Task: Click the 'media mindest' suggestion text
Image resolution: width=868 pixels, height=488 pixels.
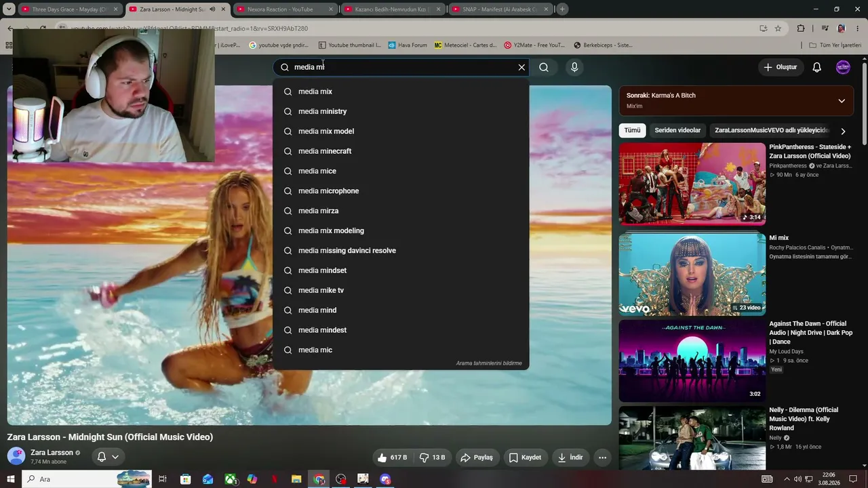Action: click(322, 330)
